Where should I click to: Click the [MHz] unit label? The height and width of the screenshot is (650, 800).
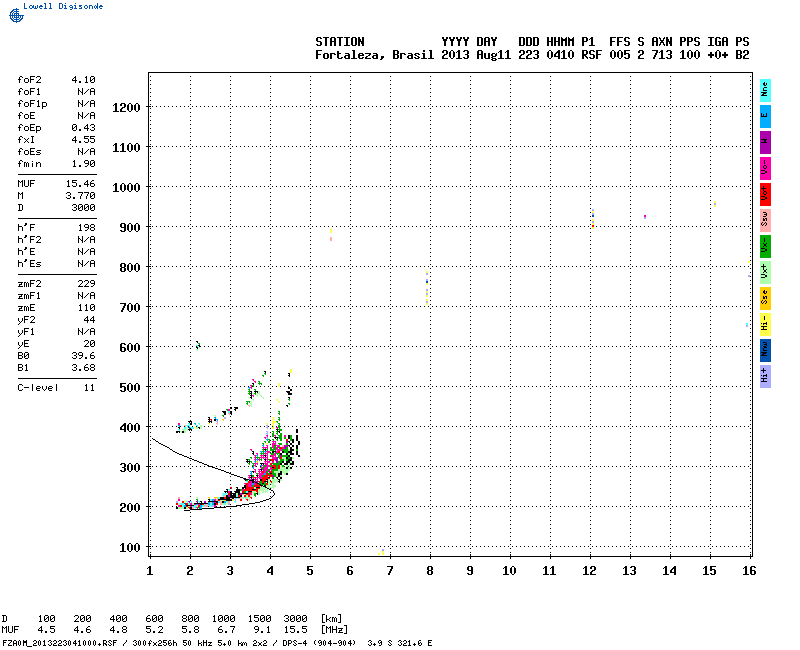click(x=334, y=630)
